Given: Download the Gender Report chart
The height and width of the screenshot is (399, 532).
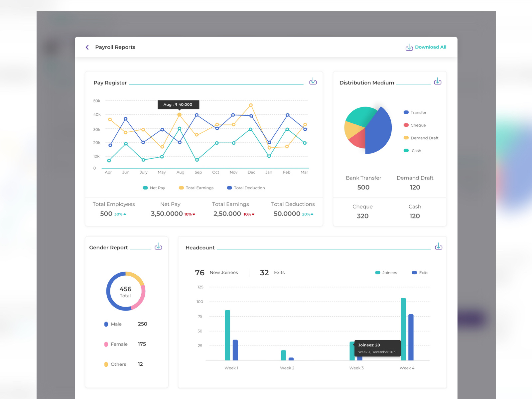Looking at the screenshot, I should (158, 246).
